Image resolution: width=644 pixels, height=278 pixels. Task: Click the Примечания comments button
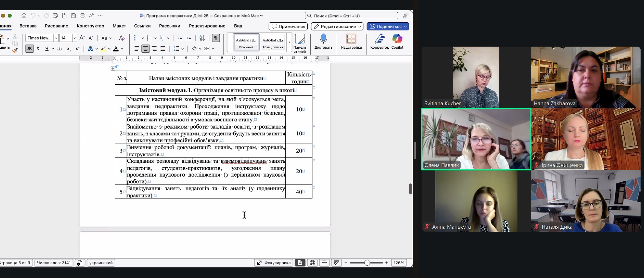click(288, 26)
